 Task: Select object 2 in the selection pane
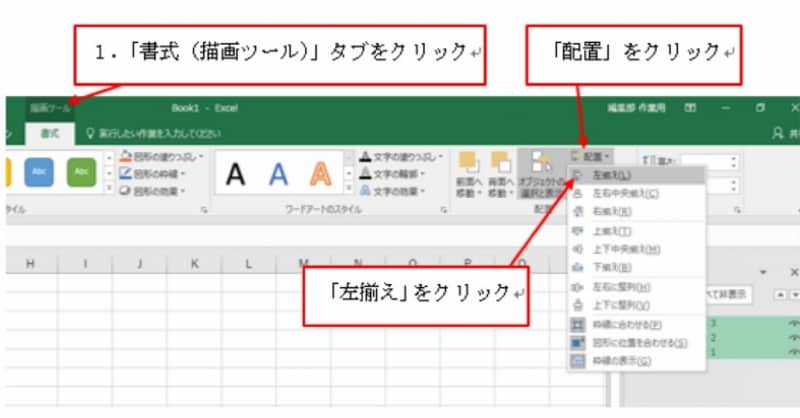(753, 338)
